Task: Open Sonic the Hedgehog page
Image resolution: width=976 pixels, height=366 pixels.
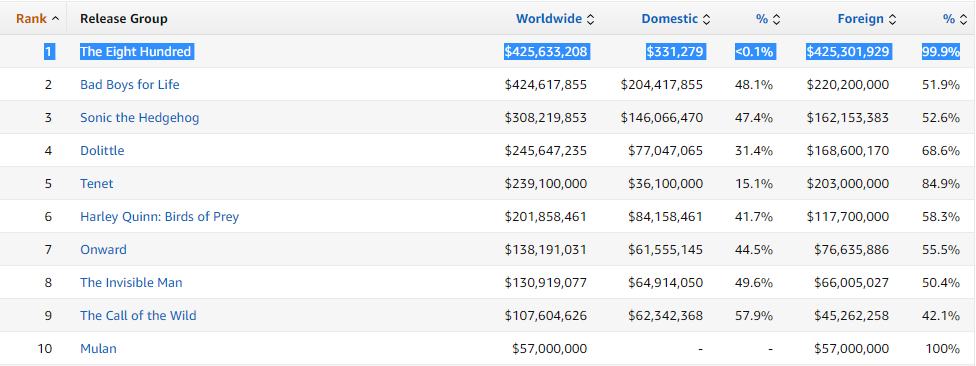Action: pos(139,118)
